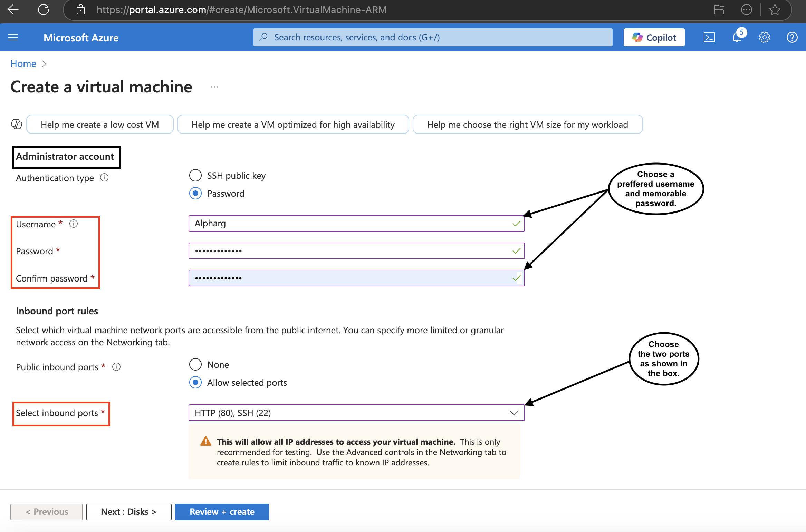Viewport: 806px width, 532px height.
Task: Click the warning triangle icon
Action: [206, 441]
